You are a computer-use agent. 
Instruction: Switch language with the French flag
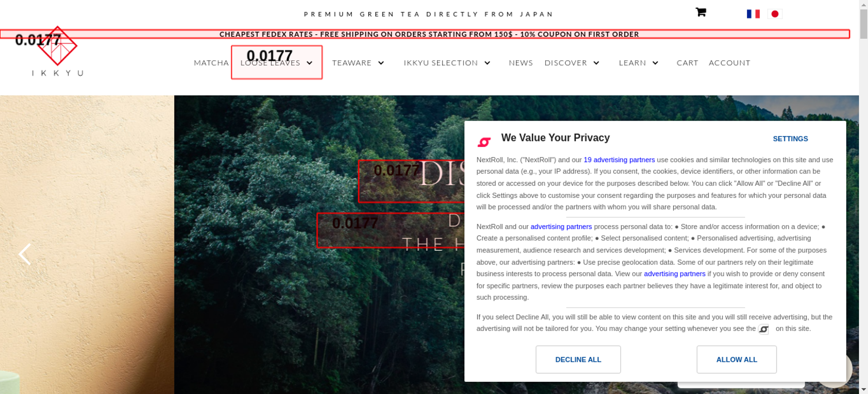753,14
